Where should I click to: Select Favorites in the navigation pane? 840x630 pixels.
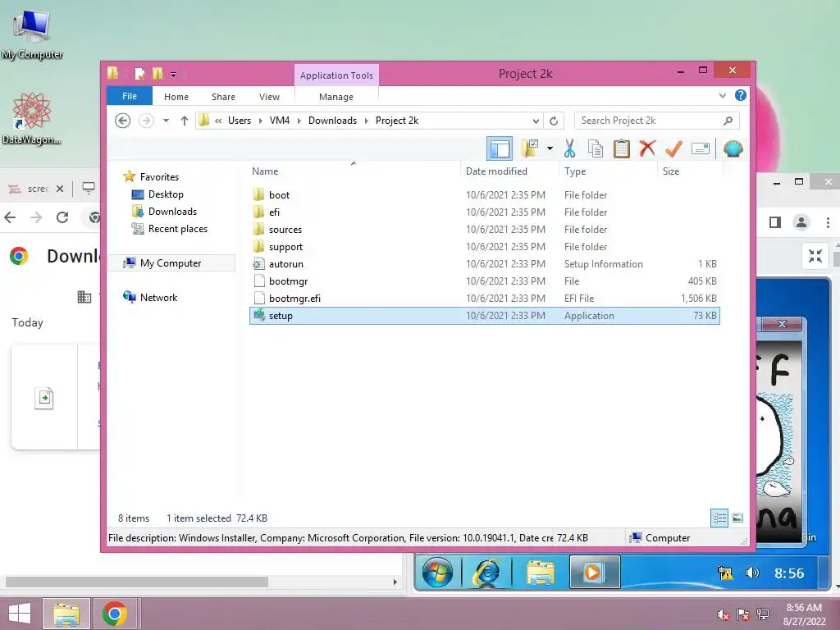159,177
